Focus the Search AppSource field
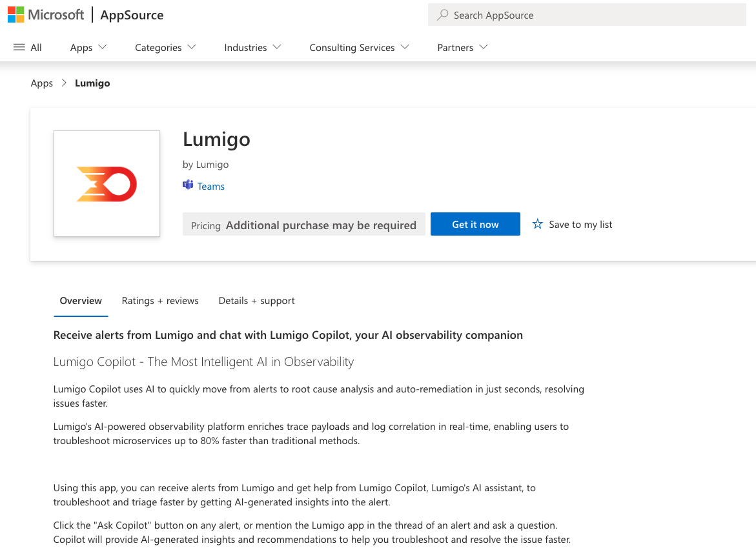756x559 pixels. point(587,15)
